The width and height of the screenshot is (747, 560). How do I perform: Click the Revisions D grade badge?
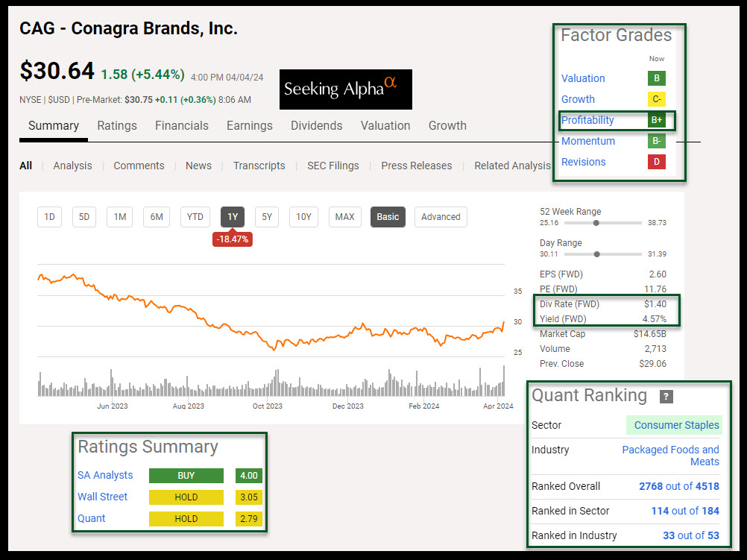click(656, 162)
